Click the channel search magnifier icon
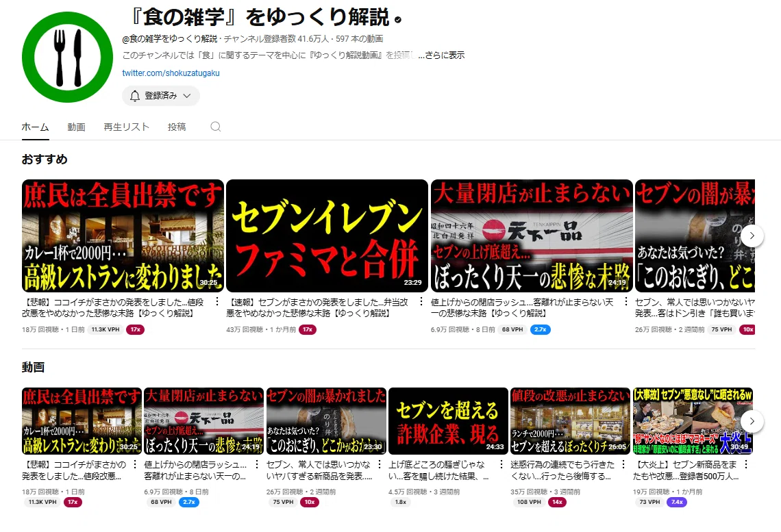The image size is (781, 532). click(x=216, y=127)
